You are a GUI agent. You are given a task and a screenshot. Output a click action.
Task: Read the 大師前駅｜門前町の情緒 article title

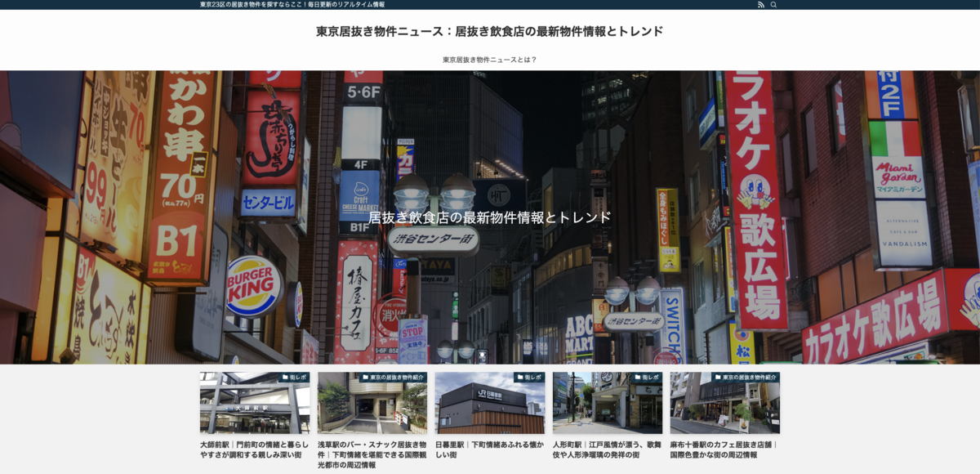(x=255, y=449)
